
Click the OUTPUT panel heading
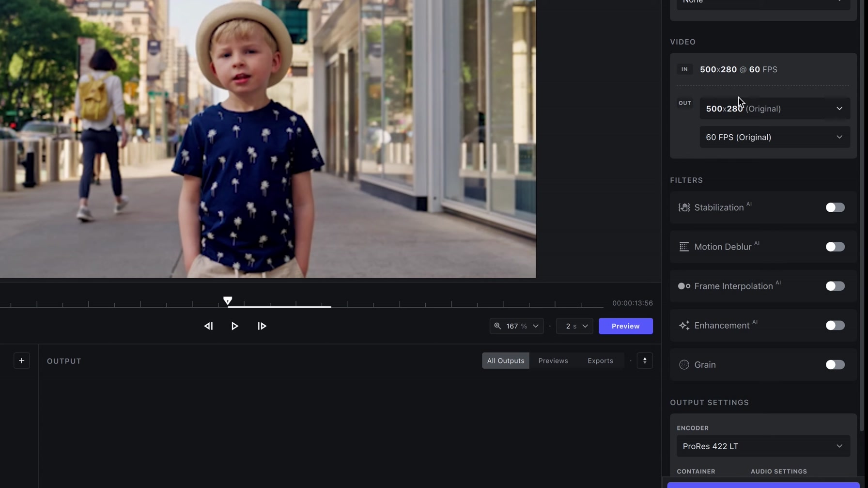(64, 361)
